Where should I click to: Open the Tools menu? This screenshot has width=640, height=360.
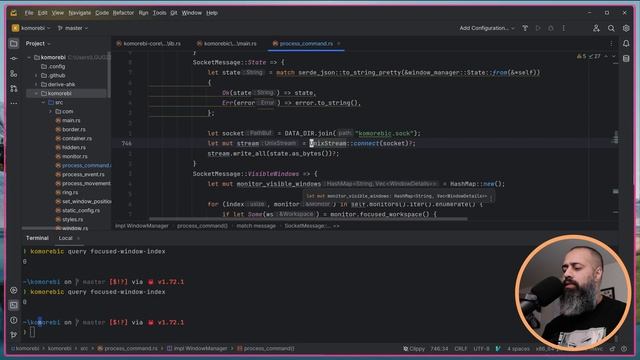160,13
